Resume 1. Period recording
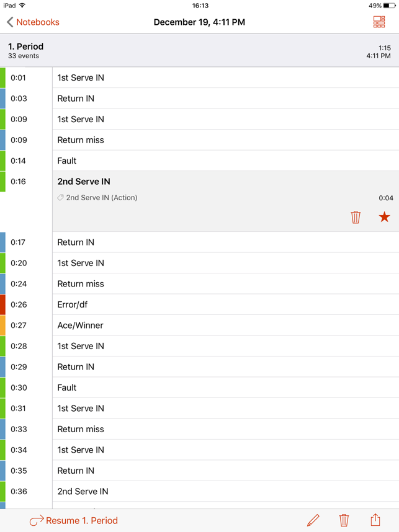This screenshot has height=532, width=399. (74, 520)
